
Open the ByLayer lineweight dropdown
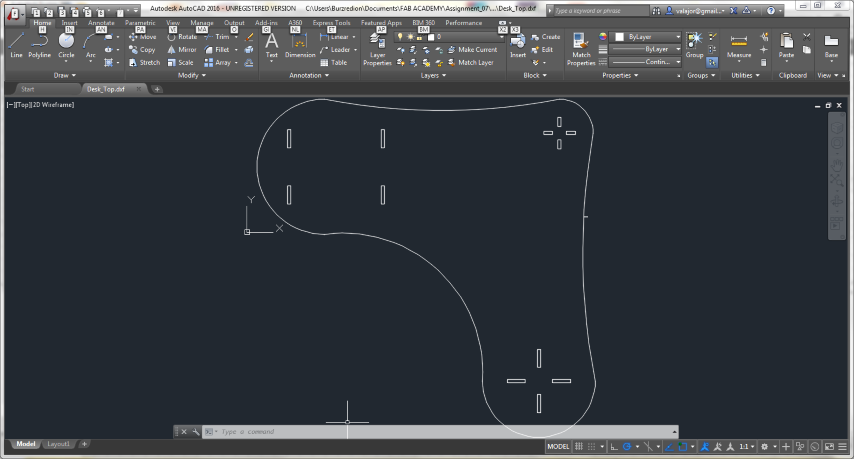tap(646, 49)
